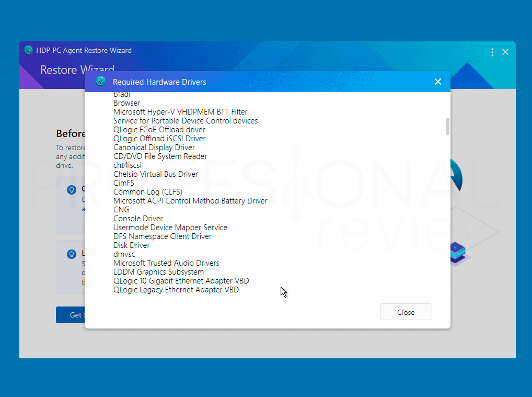Select CD/DVD File System Reader entry
The height and width of the screenshot is (397, 532).
pyautogui.click(x=160, y=156)
